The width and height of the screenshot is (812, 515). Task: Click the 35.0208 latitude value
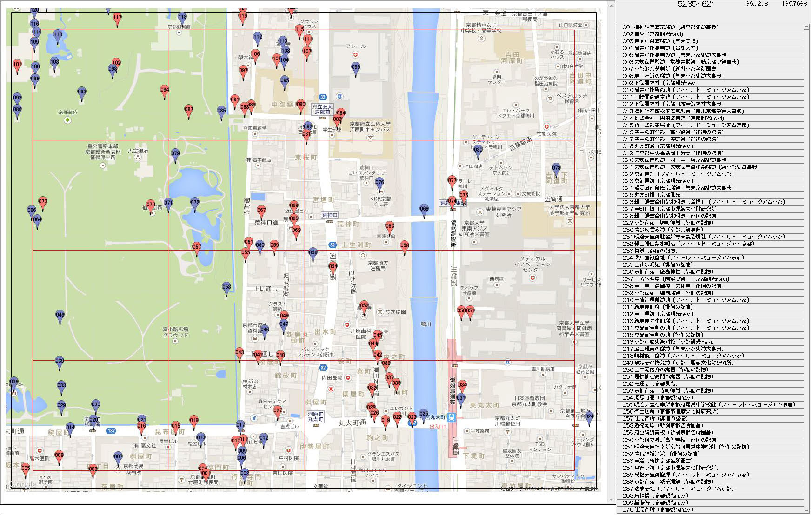[x=757, y=4]
